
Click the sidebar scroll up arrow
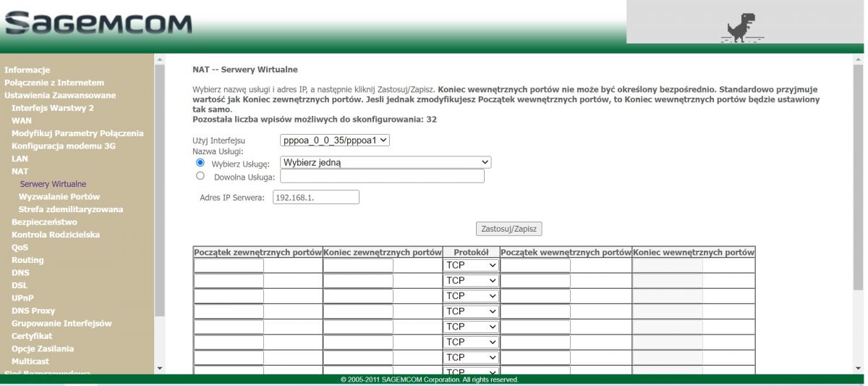[x=160, y=59]
